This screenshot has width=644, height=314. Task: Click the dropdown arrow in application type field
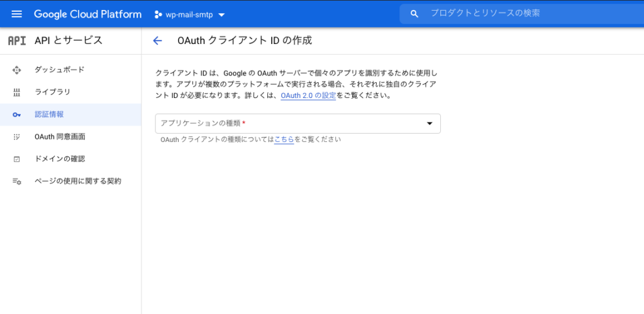tap(430, 124)
